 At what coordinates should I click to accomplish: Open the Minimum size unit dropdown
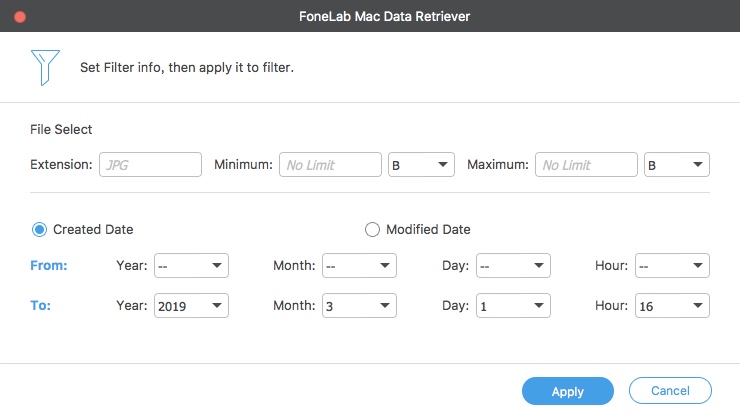[x=421, y=165]
